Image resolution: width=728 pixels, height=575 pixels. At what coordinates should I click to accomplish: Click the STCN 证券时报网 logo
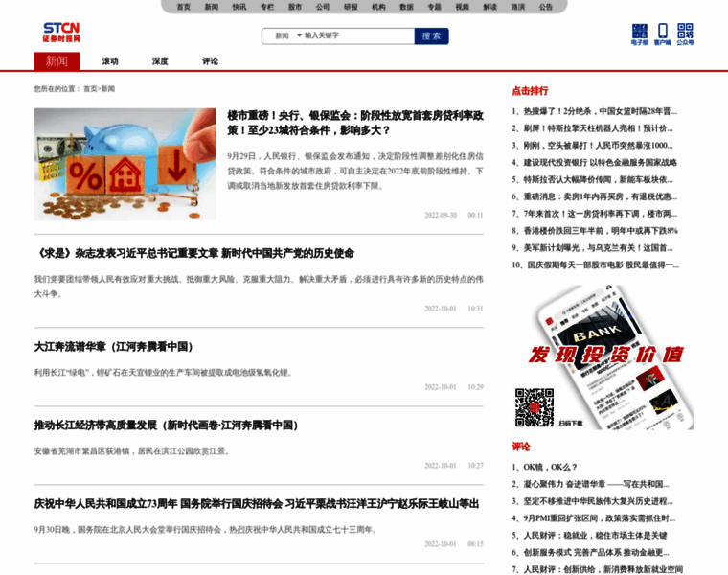point(61,32)
